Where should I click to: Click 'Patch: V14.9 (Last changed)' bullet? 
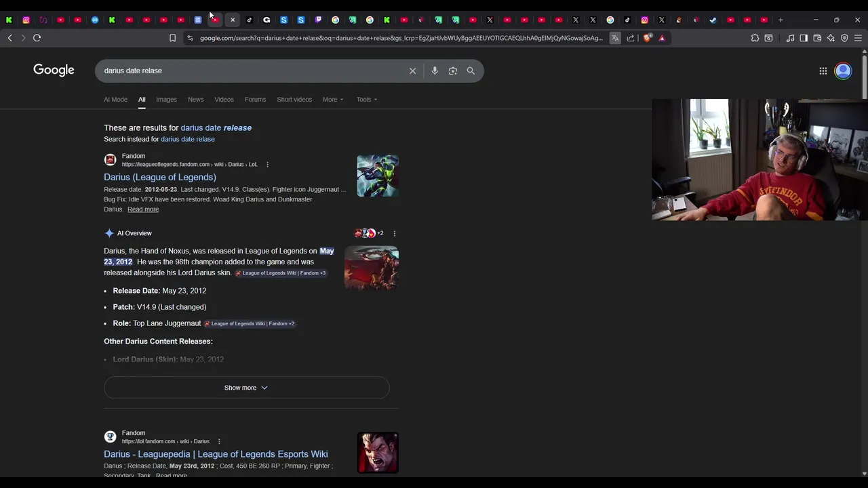[159, 307]
